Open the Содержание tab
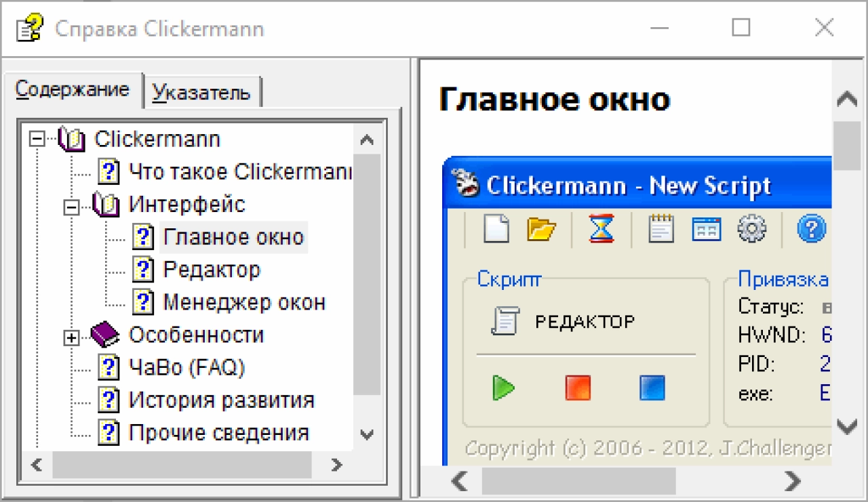 click(73, 89)
